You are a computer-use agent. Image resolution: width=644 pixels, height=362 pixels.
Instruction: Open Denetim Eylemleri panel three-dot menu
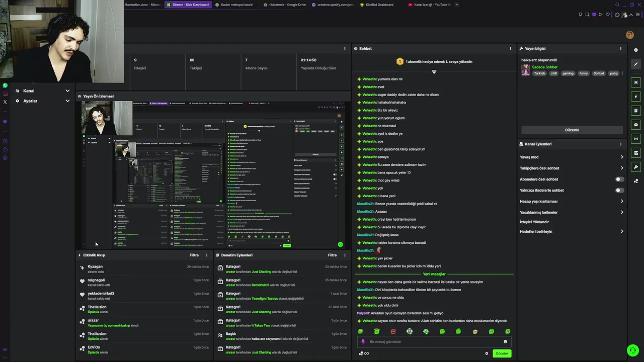(x=345, y=255)
